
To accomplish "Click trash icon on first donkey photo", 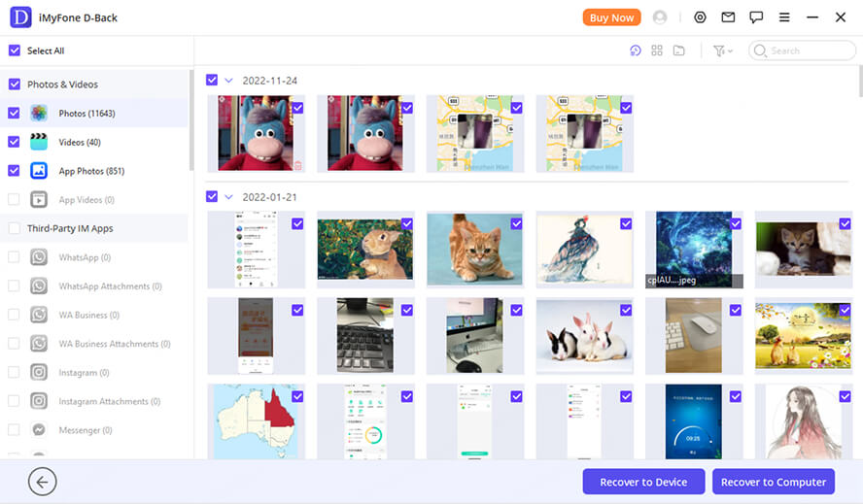I will 297,165.
